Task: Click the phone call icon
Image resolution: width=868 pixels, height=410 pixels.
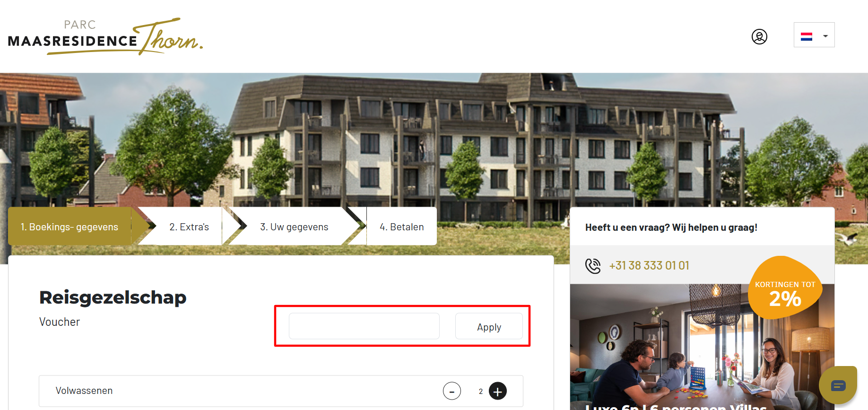Action: click(x=593, y=266)
